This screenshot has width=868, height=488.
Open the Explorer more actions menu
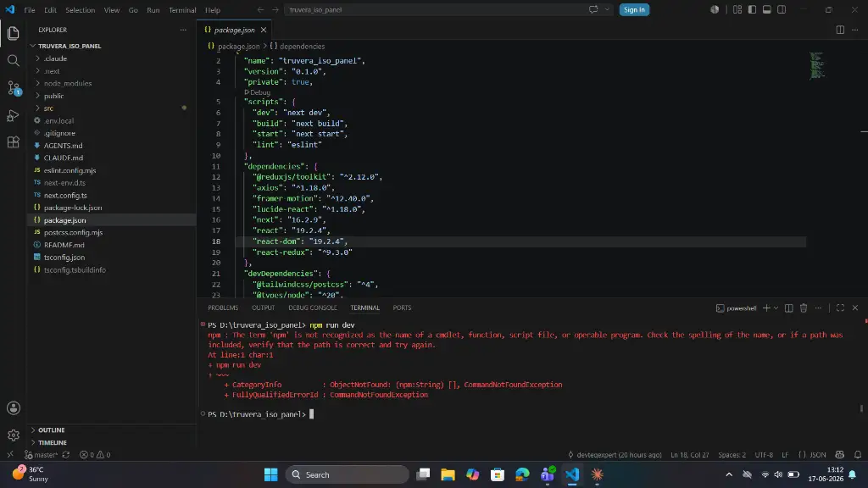click(183, 30)
